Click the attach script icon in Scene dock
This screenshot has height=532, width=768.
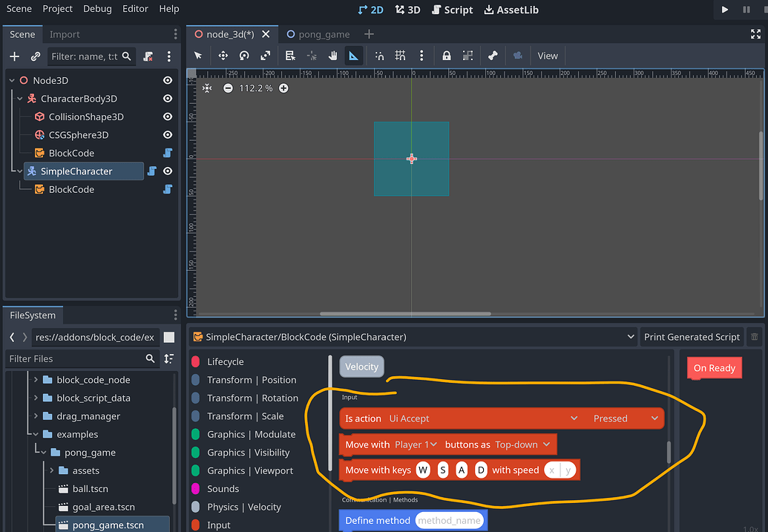pos(148,56)
